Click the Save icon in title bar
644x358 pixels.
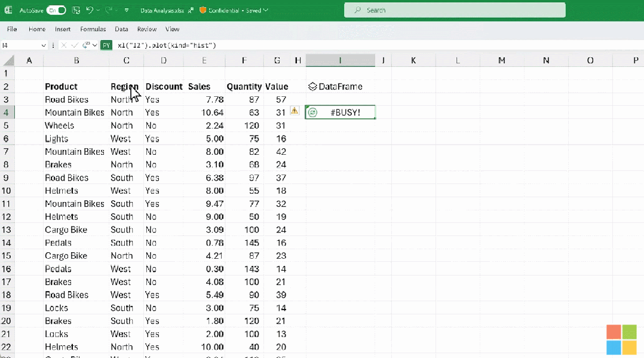(76, 10)
